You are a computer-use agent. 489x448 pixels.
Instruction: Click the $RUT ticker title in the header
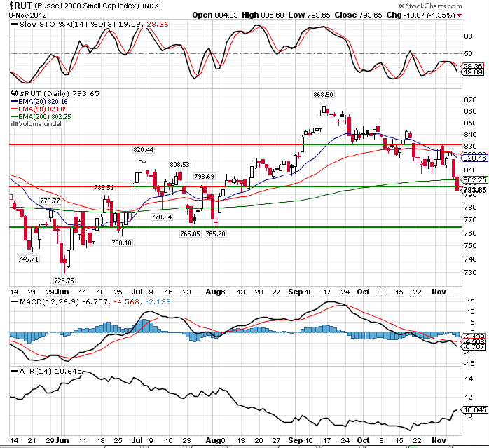(x=20, y=6)
